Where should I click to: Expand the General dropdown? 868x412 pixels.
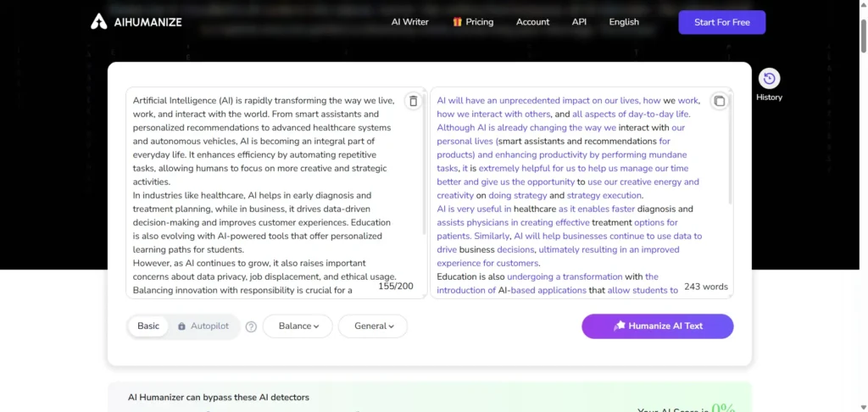pyautogui.click(x=373, y=326)
